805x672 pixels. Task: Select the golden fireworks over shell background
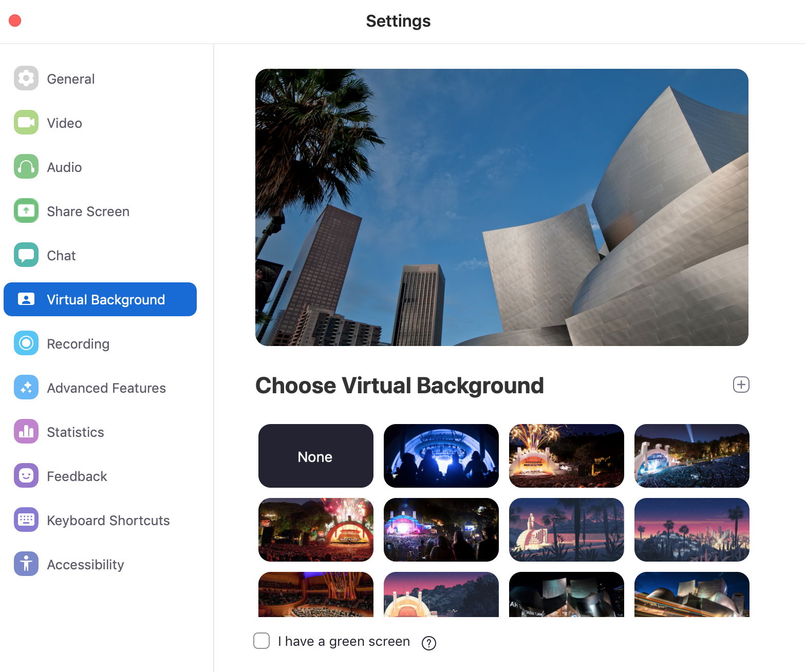[x=567, y=456]
